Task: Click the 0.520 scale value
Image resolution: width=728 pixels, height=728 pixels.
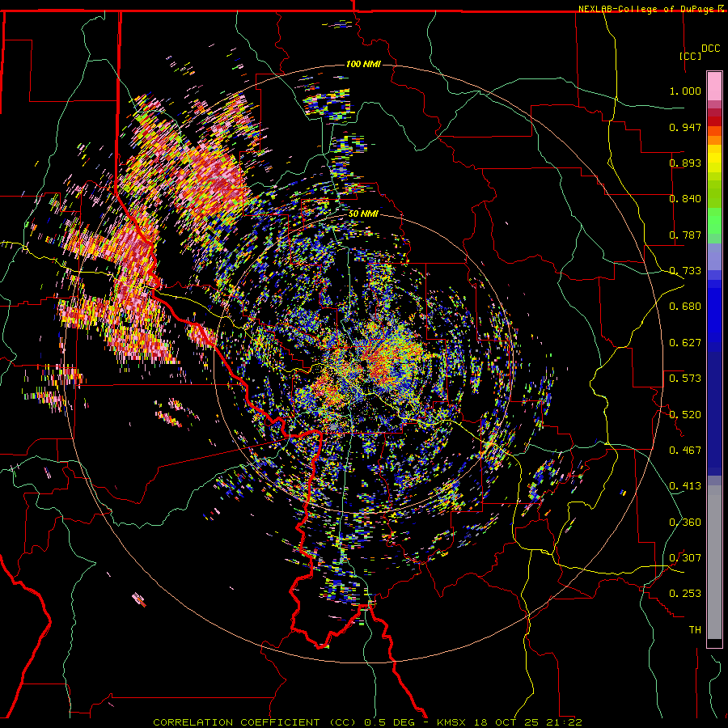Action: (x=685, y=415)
